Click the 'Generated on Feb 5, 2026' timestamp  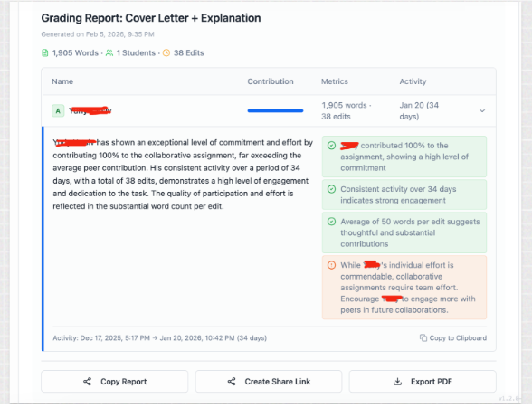point(98,34)
